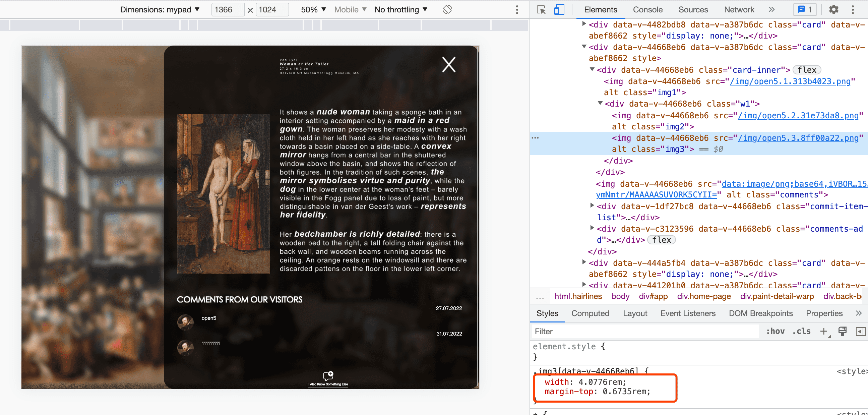Viewport: 868px width, 415px height.
Task: Open the Properties tab
Action: pos(824,313)
